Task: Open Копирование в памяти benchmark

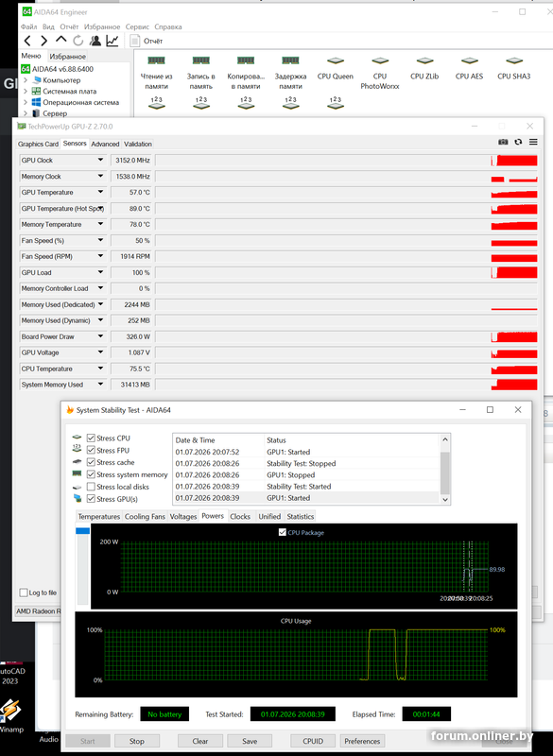Action: point(246,73)
